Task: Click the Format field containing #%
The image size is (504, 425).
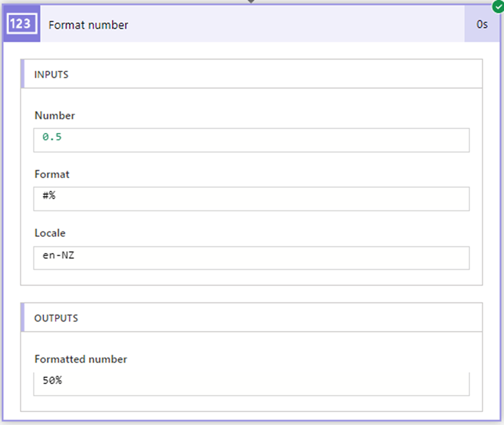Action: [251, 199]
